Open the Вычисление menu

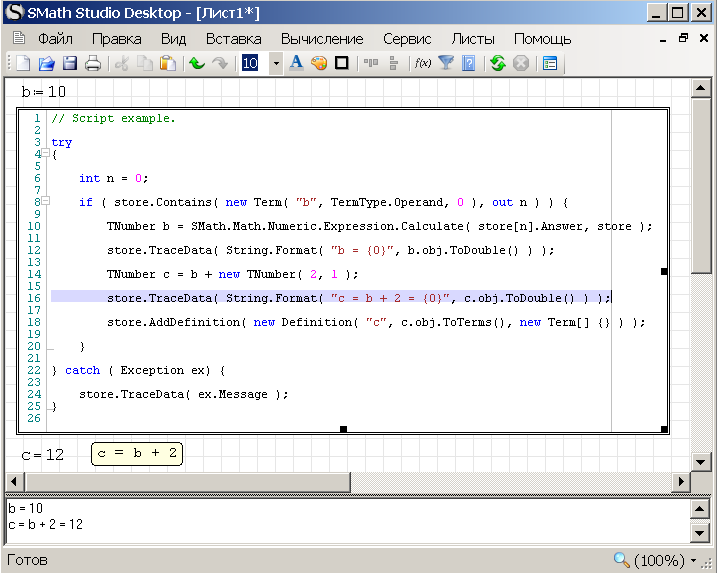pos(321,39)
